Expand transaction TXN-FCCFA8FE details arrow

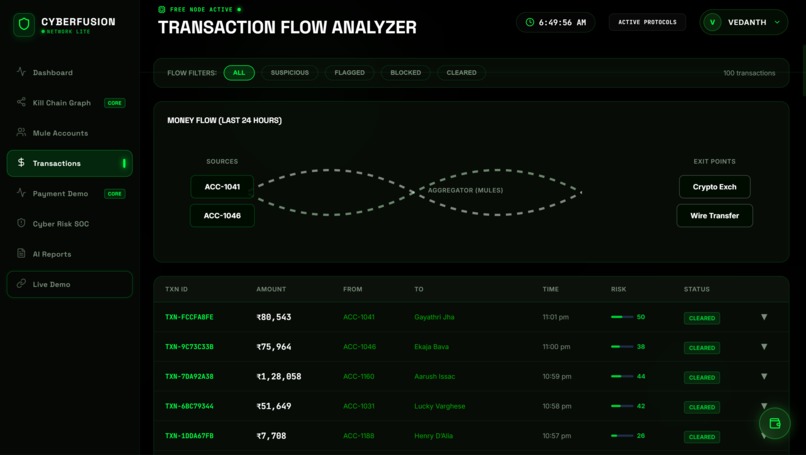pos(764,317)
